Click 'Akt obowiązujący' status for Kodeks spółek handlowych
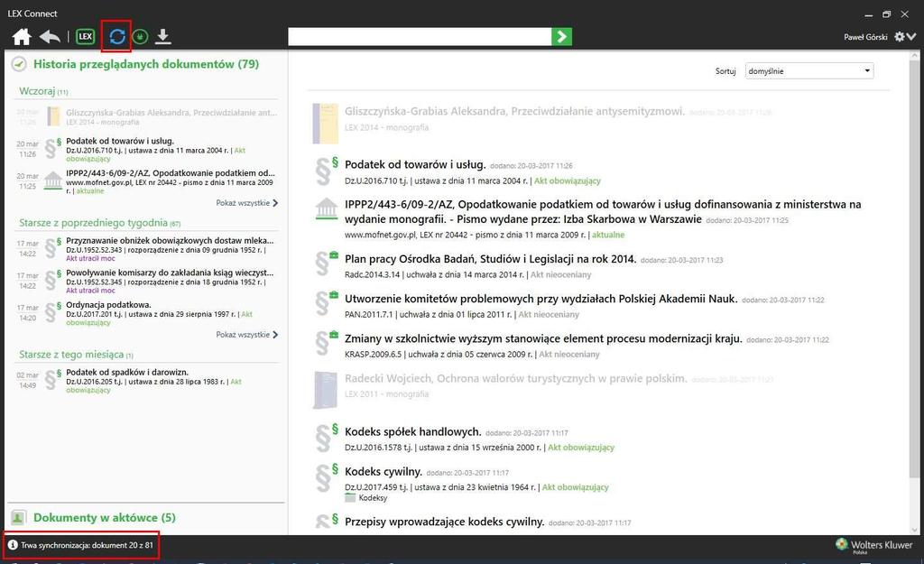 coord(581,448)
